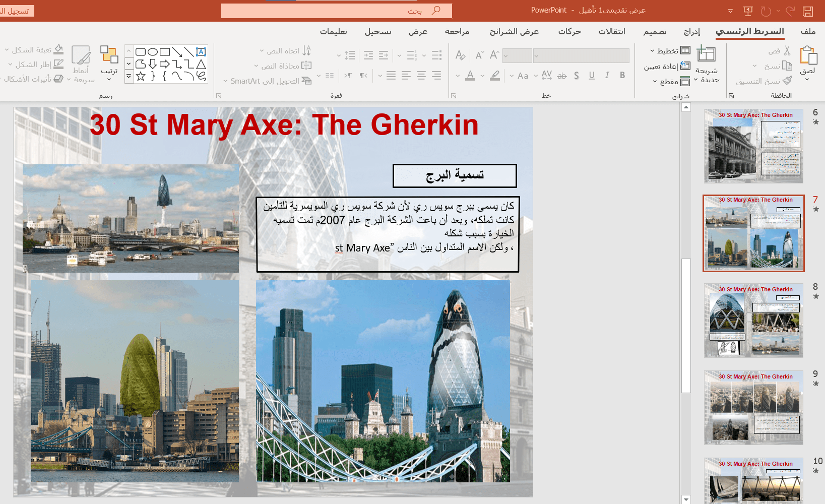Viewport: 825px width, 504px height.
Task: Expand the shapes gallery (more arrow)
Action: (x=129, y=77)
